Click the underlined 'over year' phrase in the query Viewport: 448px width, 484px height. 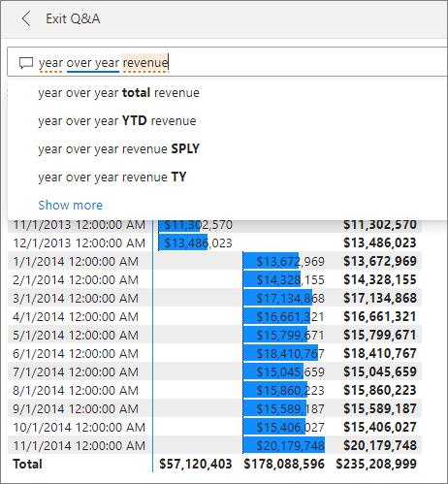(x=93, y=63)
